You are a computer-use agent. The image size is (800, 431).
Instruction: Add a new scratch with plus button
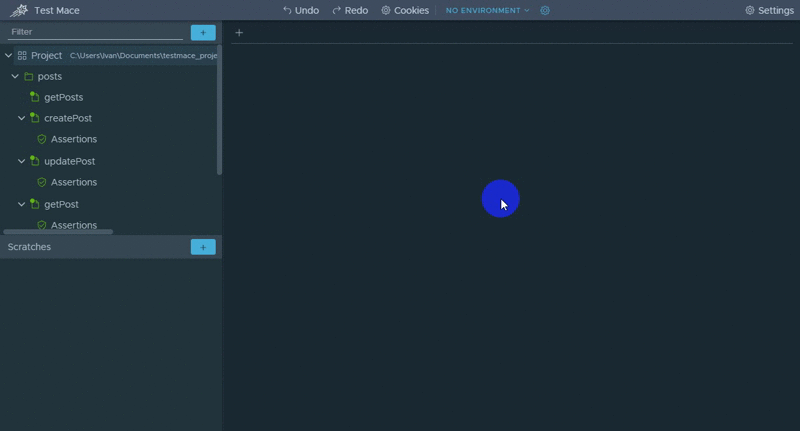pyautogui.click(x=203, y=247)
